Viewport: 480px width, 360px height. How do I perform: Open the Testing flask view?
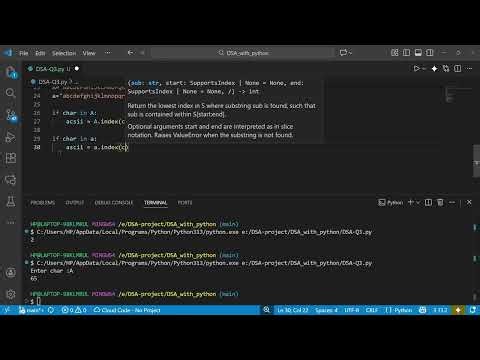(11, 201)
